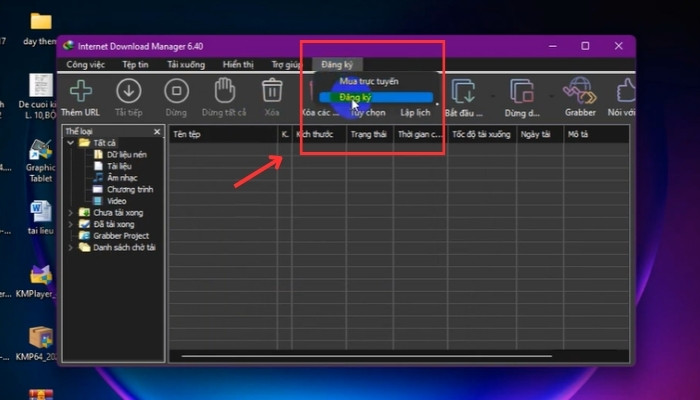
Task: Open tai lieu Word document on desktop
Action: tap(41, 218)
